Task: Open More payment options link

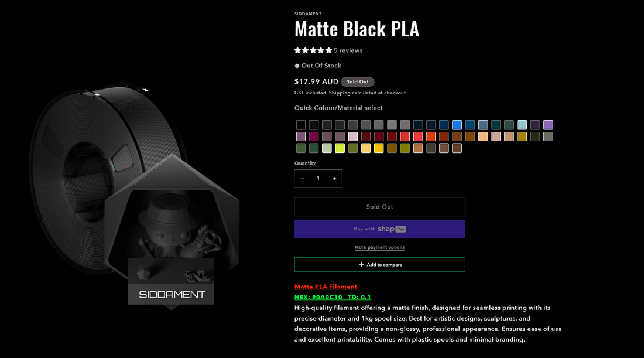Action: click(x=379, y=247)
